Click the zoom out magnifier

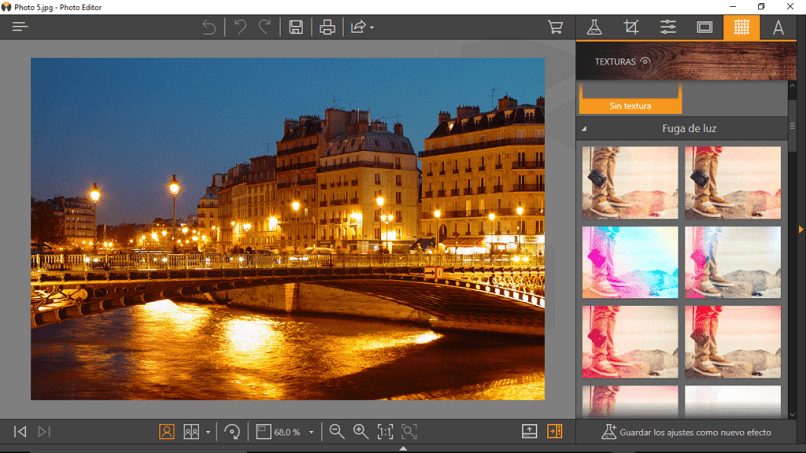[337, 431]
